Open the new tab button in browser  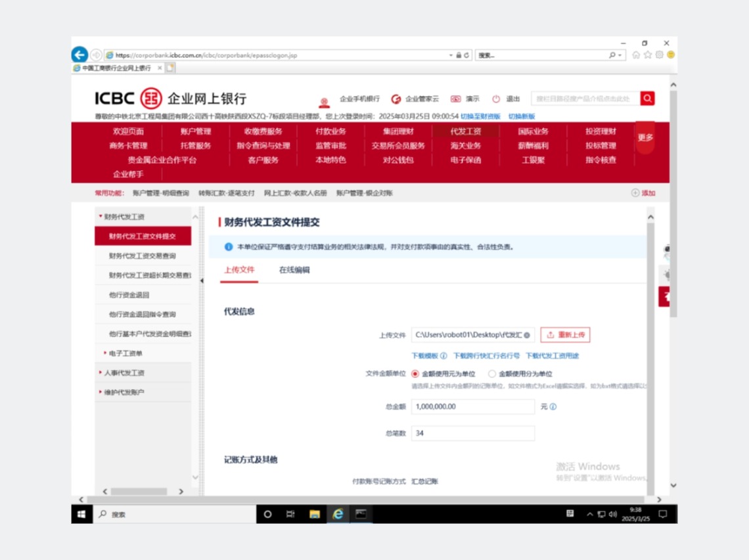tap(171, 68)
